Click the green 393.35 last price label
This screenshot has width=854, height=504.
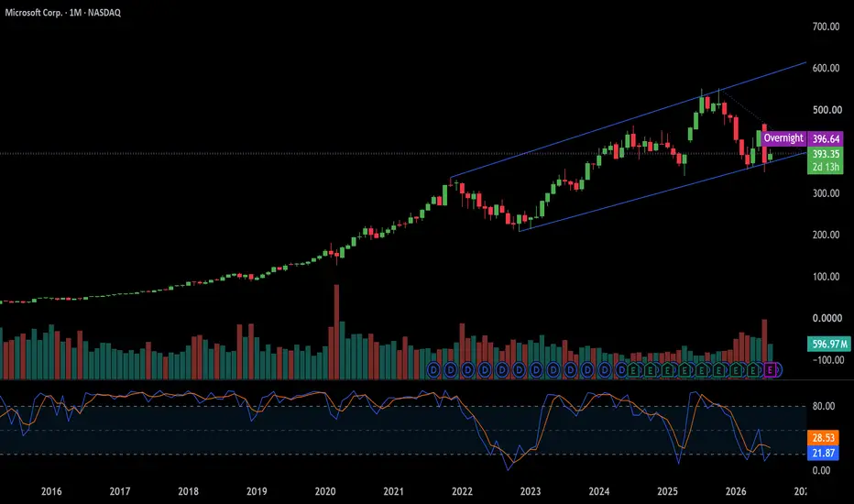(826, 154)
